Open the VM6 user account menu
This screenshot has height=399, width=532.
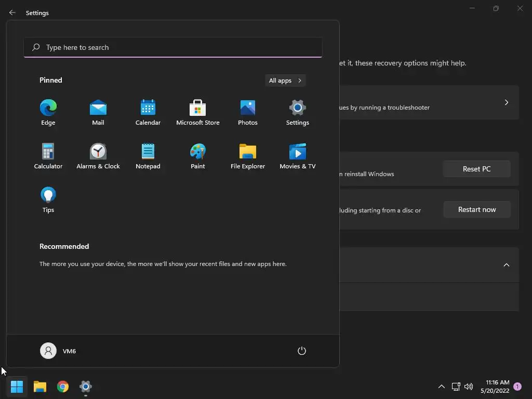pyautogui.click(x=58, y=351)
